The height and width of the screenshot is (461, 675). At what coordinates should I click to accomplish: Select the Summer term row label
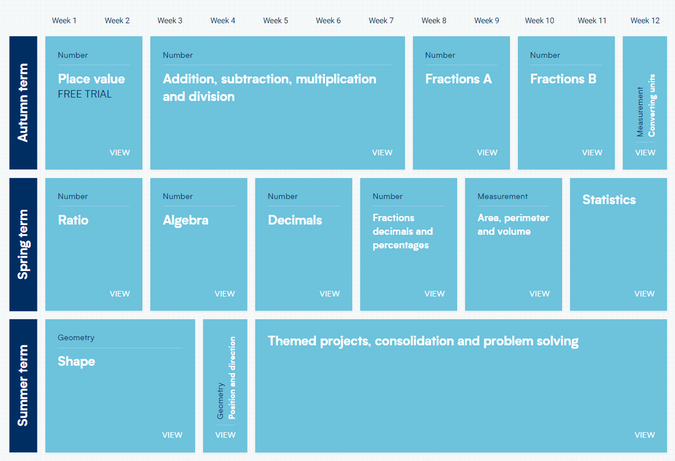[23, 386]
